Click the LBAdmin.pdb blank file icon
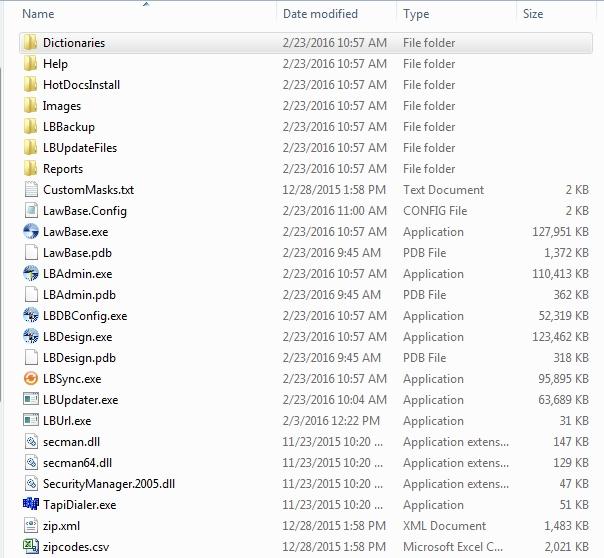Image resolution: width=604 pixels, height=558 pixels. click(x=31, y=295)
